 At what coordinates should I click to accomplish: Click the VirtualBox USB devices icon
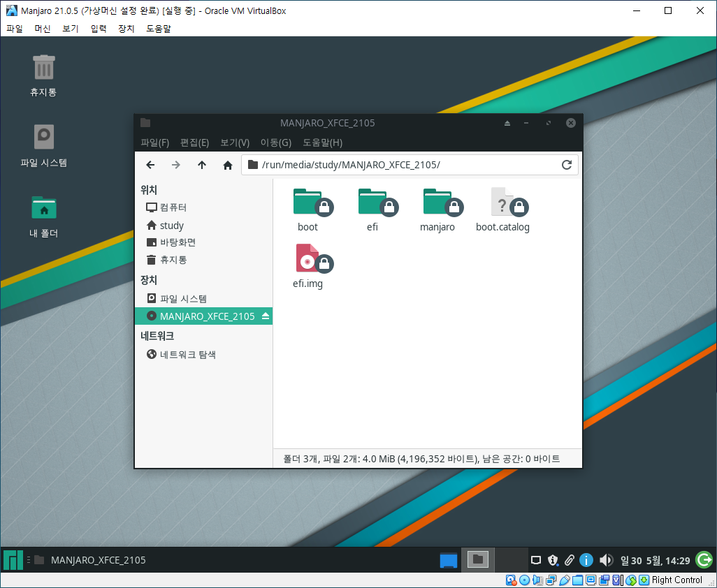point(564,580)
